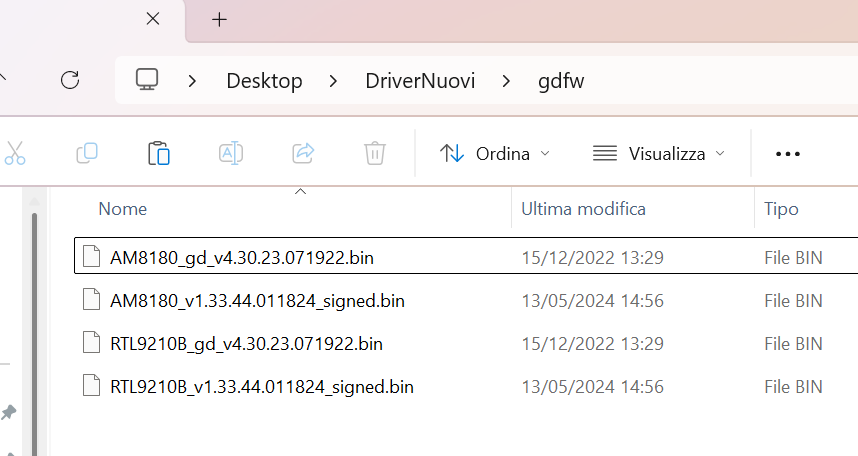Go to DriverNuovi folder in breadcrumb

tap(420, 81)
